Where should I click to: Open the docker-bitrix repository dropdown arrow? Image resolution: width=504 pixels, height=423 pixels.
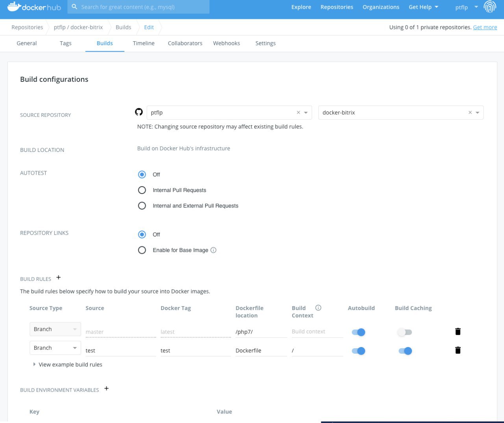pyautogui.click(x=477, y=113)
